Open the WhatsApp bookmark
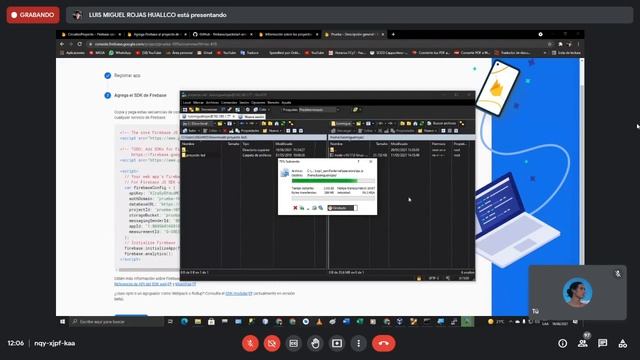 (x=120, y=53)
